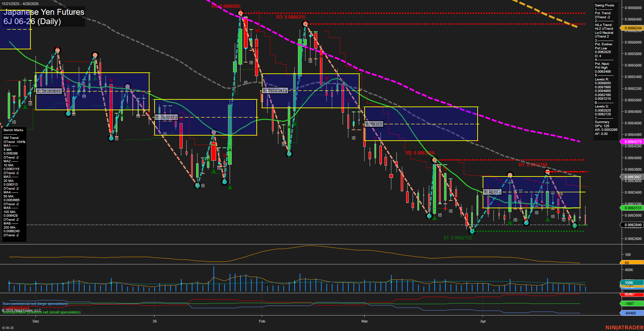Expand the M:March monthly range label

coord(373,124)
